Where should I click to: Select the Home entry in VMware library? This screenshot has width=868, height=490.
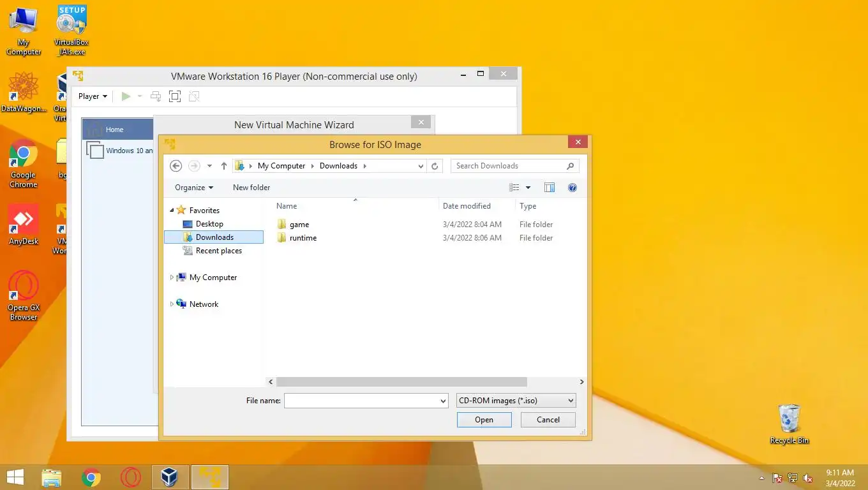(x=118, y=130)
